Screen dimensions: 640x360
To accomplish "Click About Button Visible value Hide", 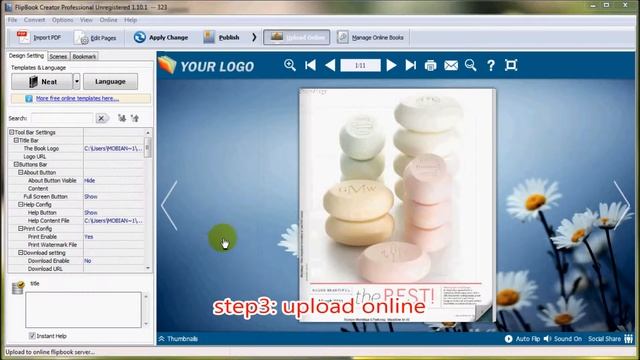I will 90,180.
